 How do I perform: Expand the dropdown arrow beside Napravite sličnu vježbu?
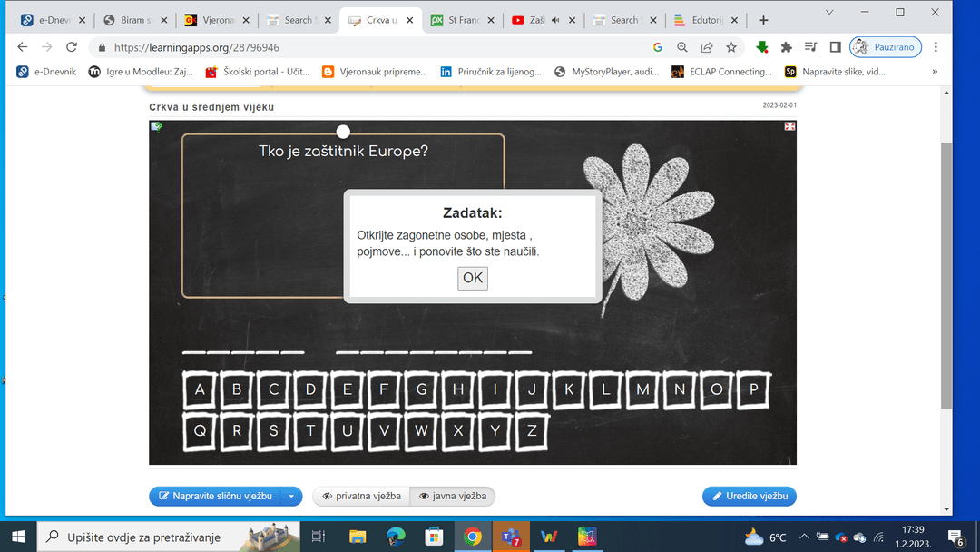291,496
